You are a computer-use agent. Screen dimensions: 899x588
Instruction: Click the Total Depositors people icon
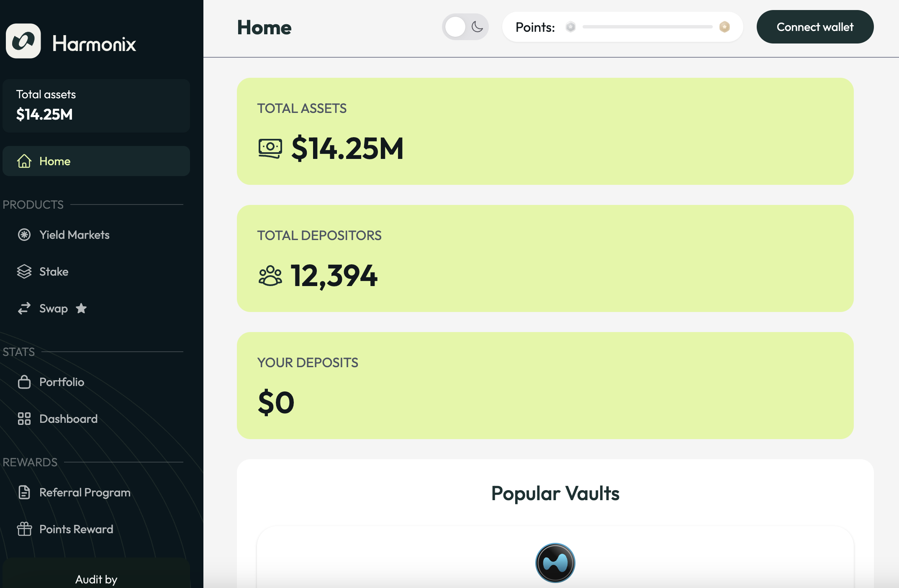(270, 276)
